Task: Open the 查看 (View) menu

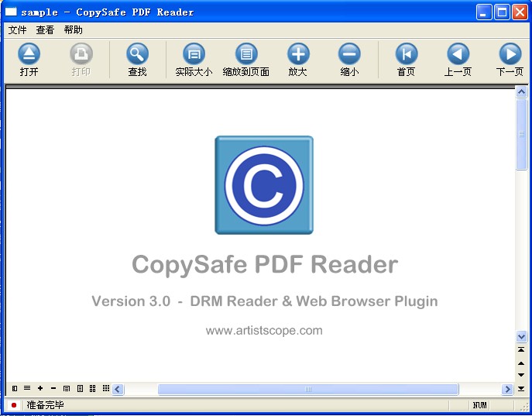Action: pos(45,30)
